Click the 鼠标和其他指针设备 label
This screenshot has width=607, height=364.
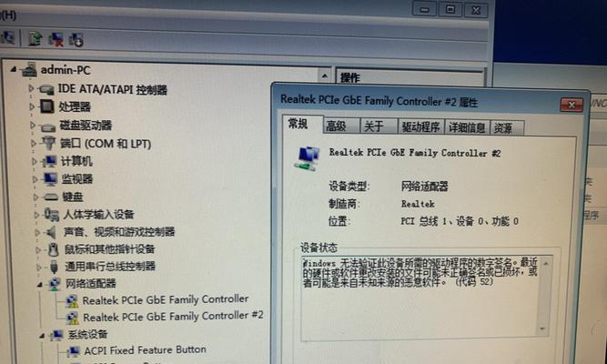tap(110, 248)
